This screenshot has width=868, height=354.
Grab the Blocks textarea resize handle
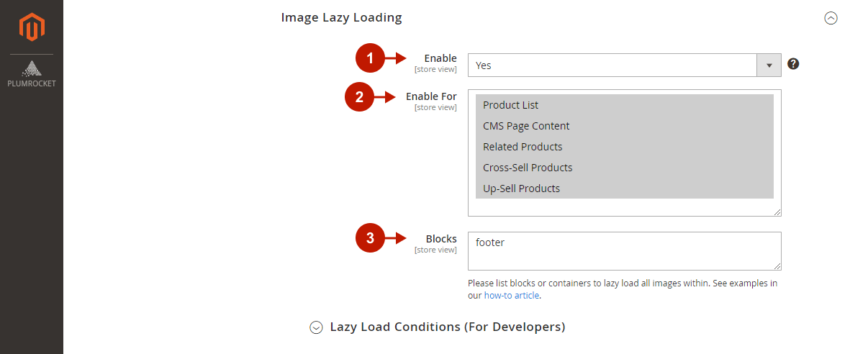click(x=777, y=266)
